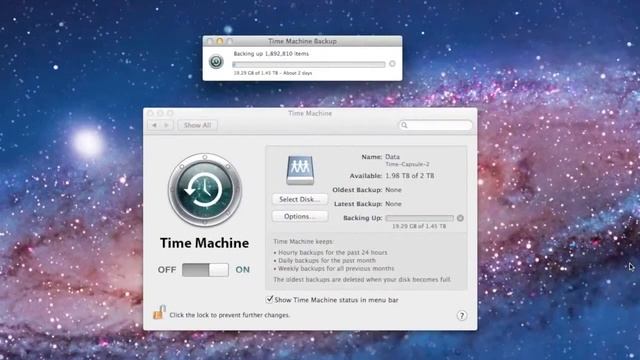Click the 'About 2 days' estimate in Backup window
This screenshot has width=640, height=360.
tap(298, 73)
